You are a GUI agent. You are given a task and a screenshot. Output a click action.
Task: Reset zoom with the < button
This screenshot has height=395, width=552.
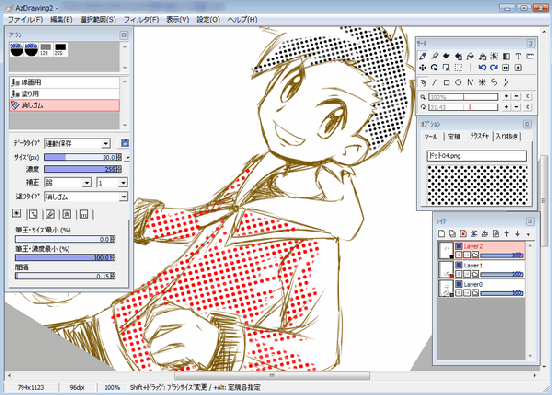click(x=528, y=96)
